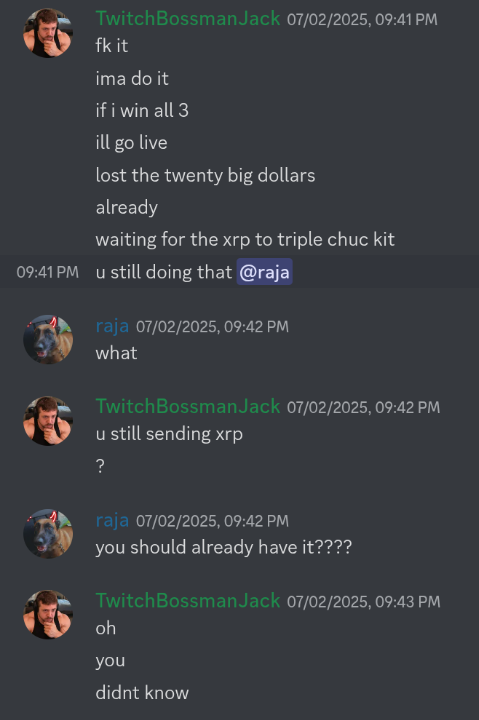Screen dimensions: 479x720
Task: Open TwitchBossmanJack avatar beside 'oh' message
Action: pyautogui.click(x=48, y=614)
